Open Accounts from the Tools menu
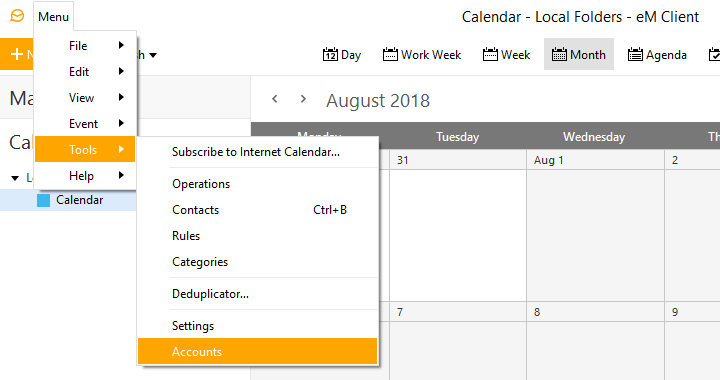 [x=258, y=352]
